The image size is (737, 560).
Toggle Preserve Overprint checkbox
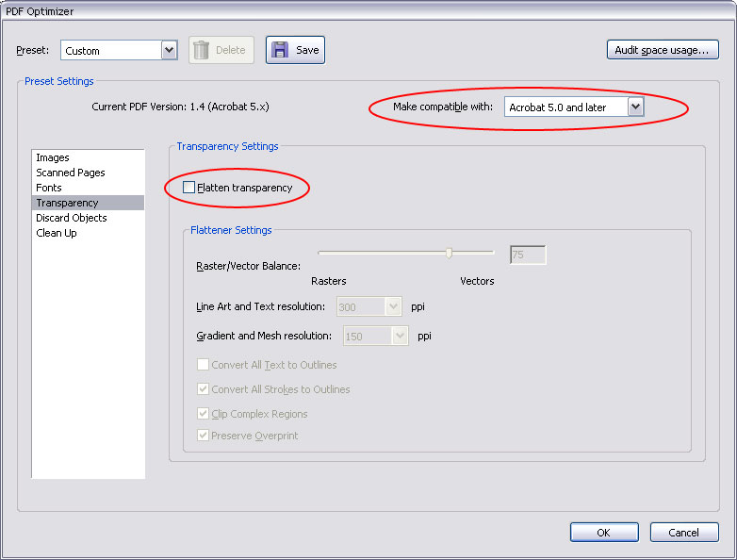203,435
